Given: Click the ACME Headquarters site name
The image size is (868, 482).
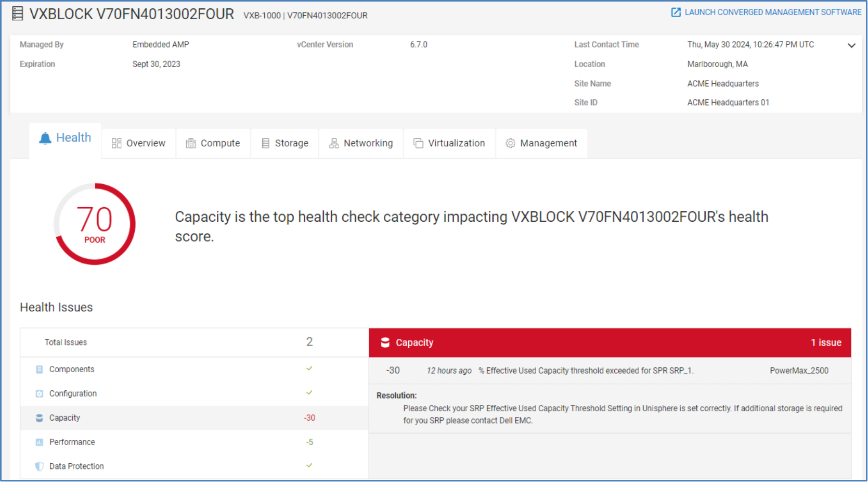Looking at the screenshot, I should click(723, 84).
